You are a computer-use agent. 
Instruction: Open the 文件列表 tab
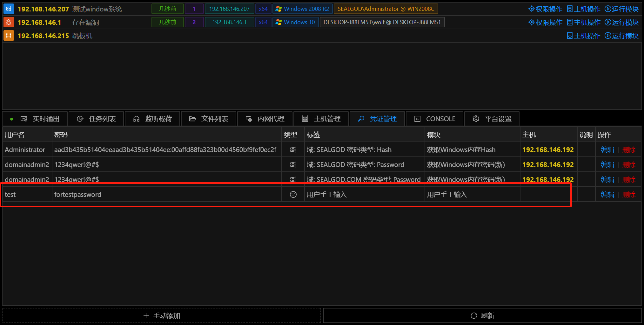tap(209, 119)
